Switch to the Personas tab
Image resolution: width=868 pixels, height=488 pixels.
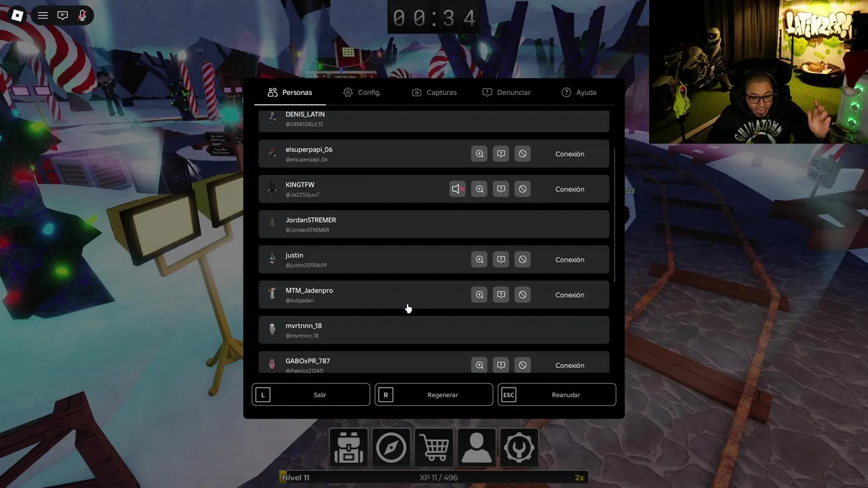click(x=290, y=92)
